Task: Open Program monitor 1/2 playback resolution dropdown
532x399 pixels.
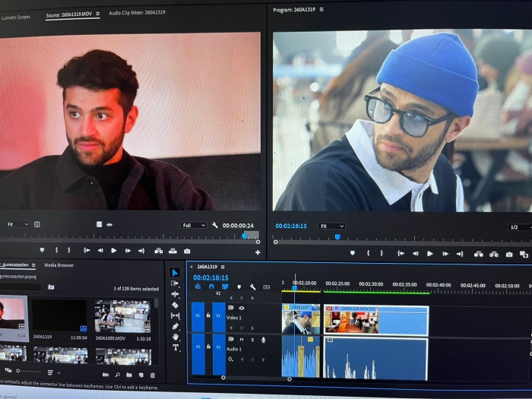Action: pyautogui.click(x=520, y=227)
